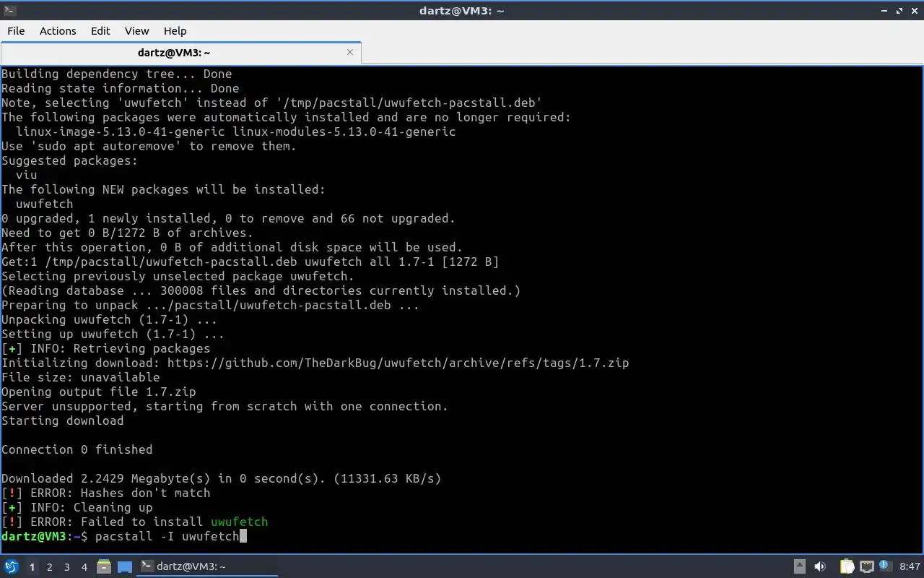This screenshot has height=578, width=924.
Task: Click the 8:47 panel clock
Action: [x=910, y=566]
